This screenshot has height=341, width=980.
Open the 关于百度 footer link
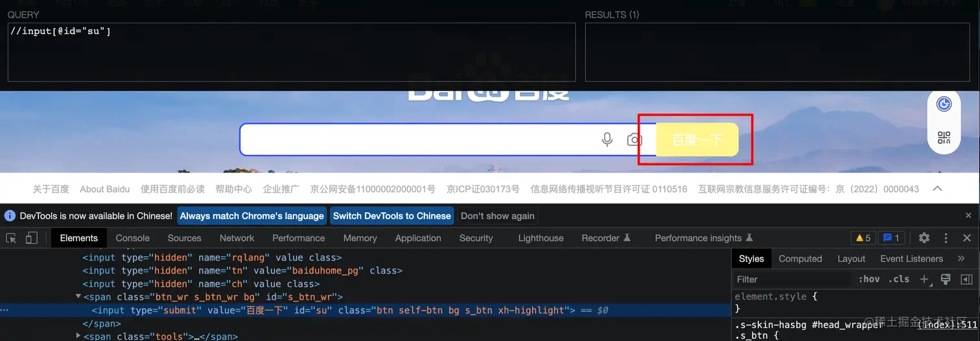pyautogui.click(x=51, y=189)
